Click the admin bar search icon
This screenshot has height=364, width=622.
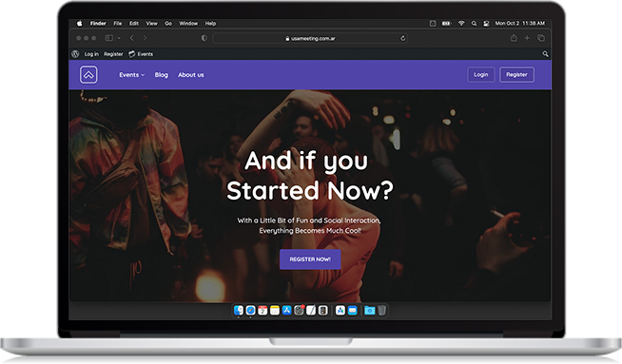[x=546, y=54]
